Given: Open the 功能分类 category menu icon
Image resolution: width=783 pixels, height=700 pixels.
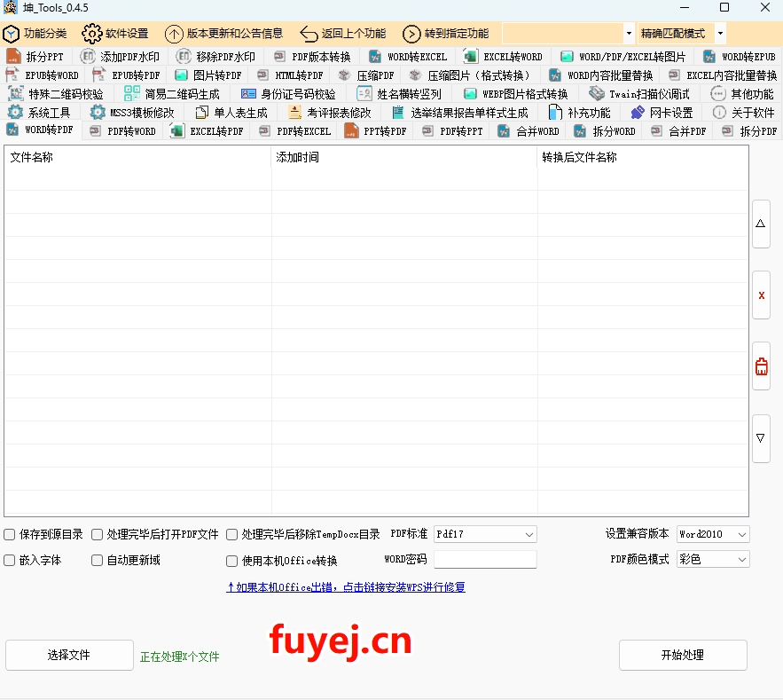Looking at the screenshot, I should pos(11,34).
